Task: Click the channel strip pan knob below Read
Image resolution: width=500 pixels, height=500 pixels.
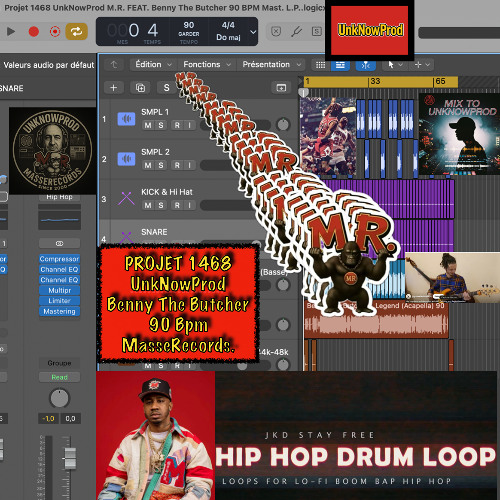Action: (59, 398)
